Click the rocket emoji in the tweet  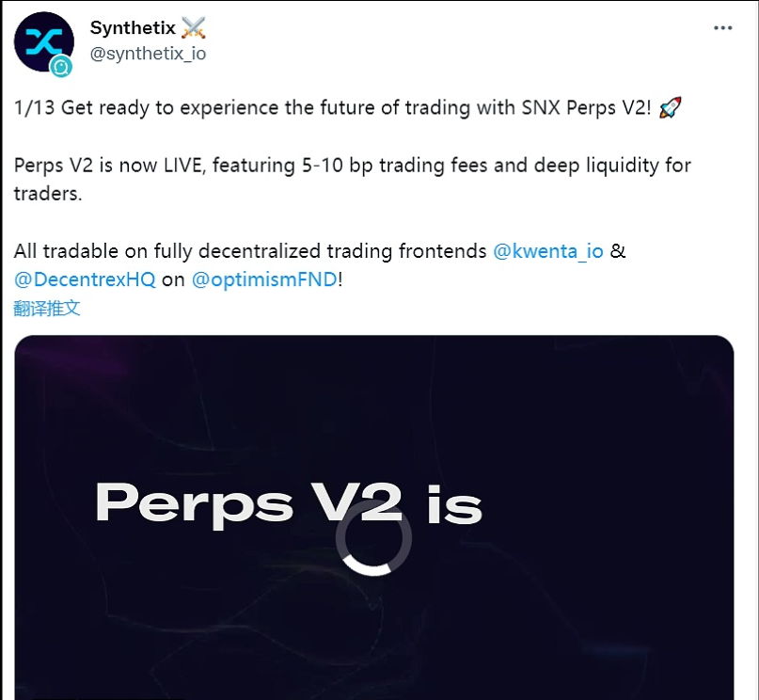(670, 108)
